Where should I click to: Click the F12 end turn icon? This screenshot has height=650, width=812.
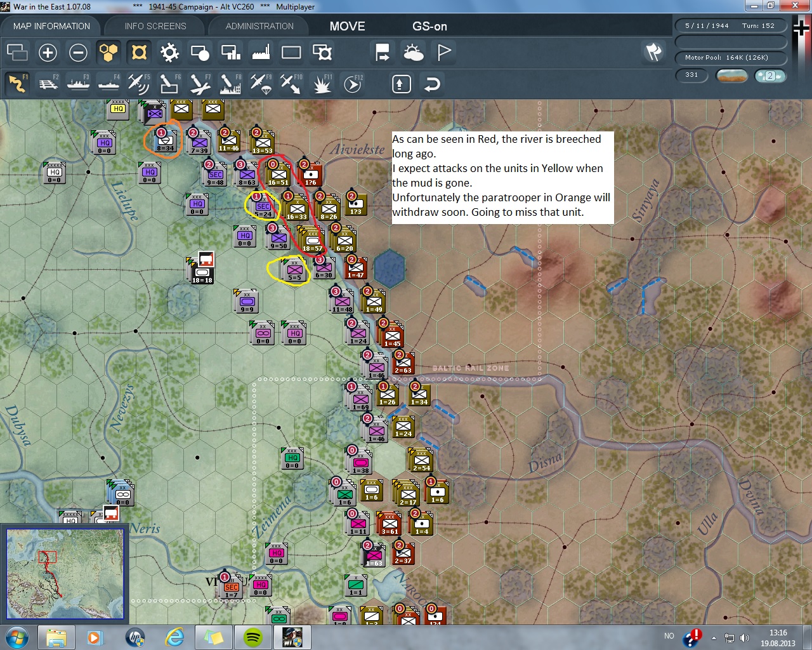353,84
